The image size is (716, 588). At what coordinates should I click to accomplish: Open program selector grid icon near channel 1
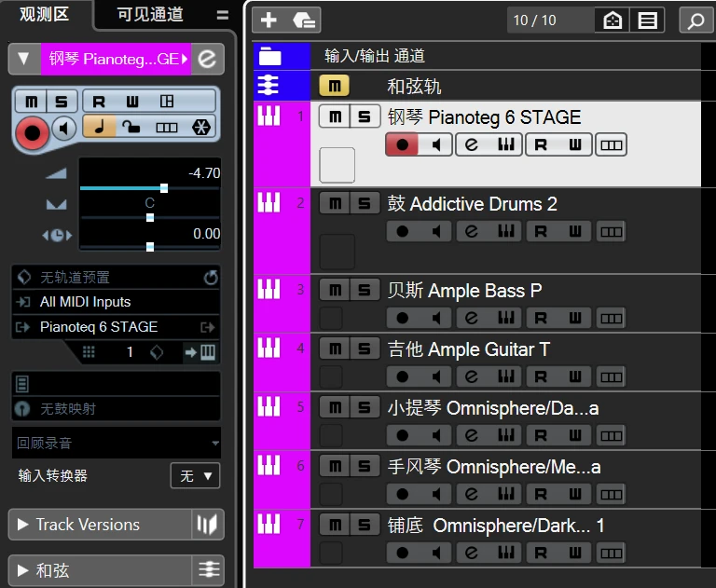pyautogui.click(x=89, y=352)
